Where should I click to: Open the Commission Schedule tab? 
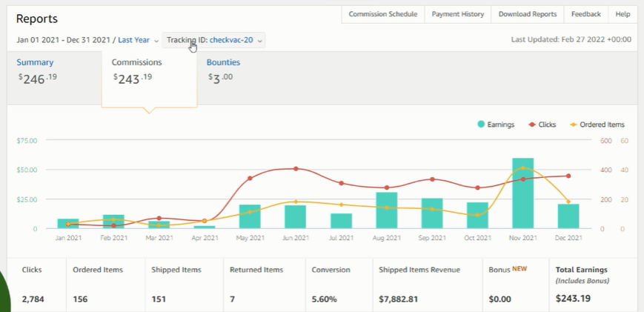click(383, 14)
